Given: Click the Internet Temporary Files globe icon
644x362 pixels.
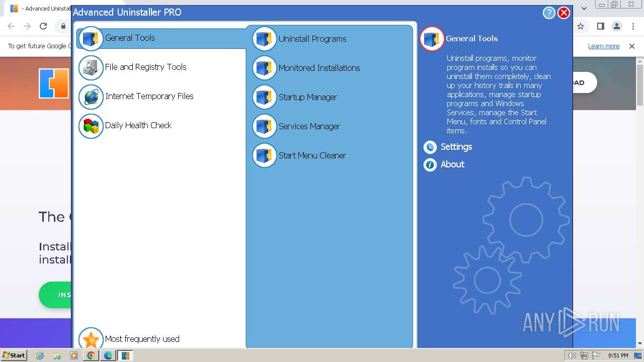Looking at the screenshot, I should [91, 97].
